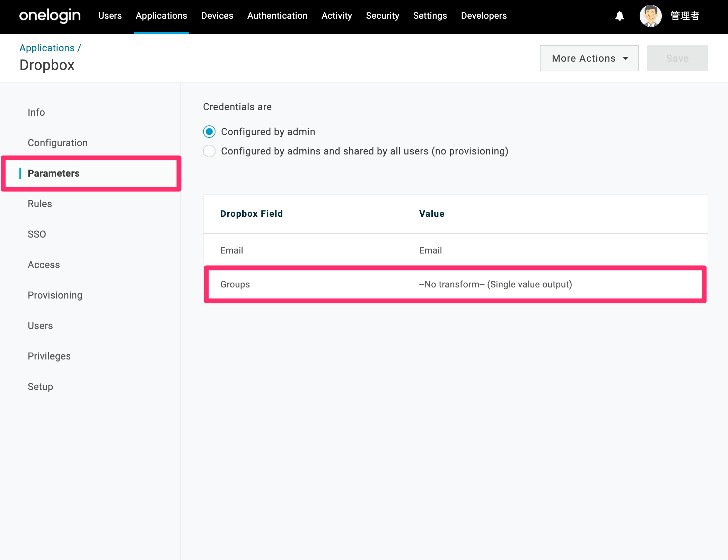Open the Developers menu

tap(484, 16)
